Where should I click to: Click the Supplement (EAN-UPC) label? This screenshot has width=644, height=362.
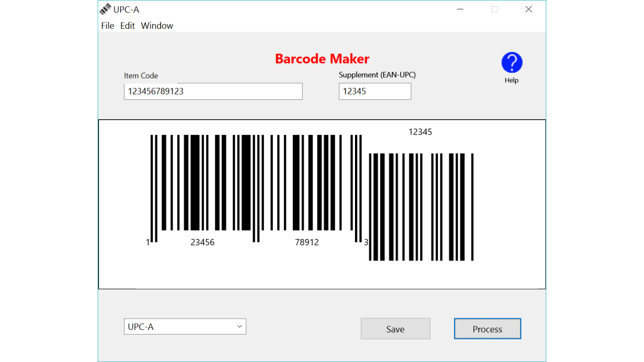pyautogui.click(x=377, y=74)
